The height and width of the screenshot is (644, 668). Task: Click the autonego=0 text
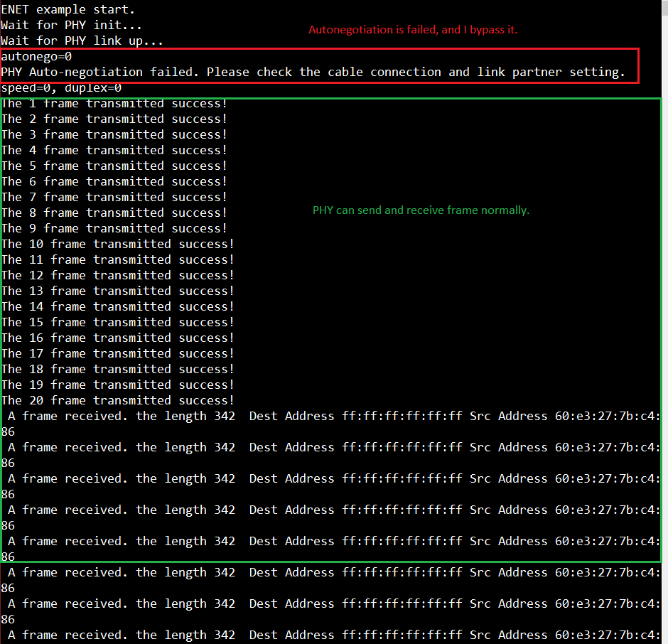tap(34, 56)
